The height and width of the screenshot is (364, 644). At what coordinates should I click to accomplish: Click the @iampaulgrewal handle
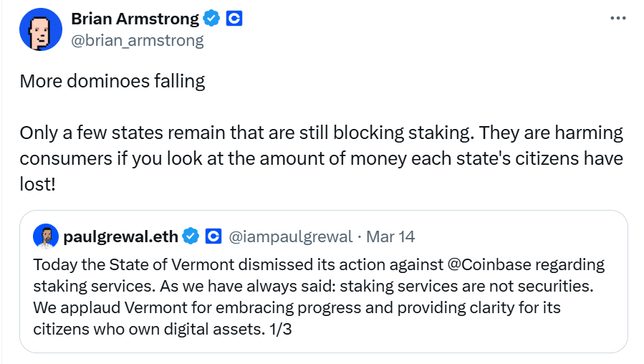[290, 236]
